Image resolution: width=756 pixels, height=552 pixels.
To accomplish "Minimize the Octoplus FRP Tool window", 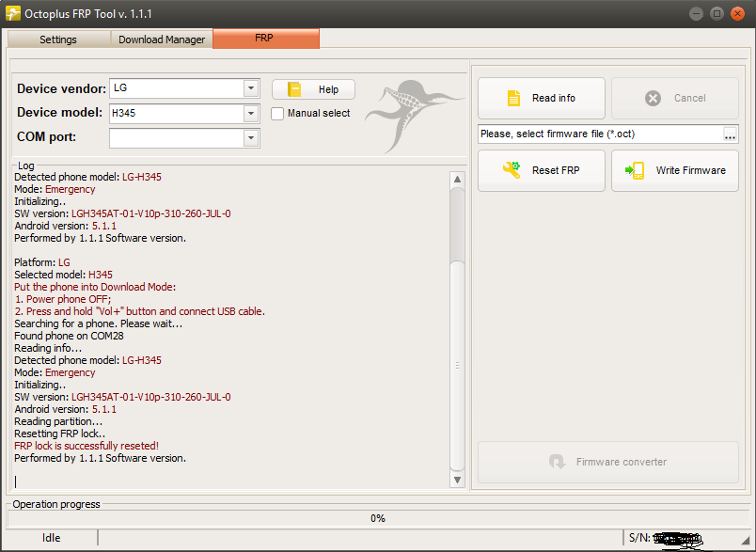I will pos(696,13).
